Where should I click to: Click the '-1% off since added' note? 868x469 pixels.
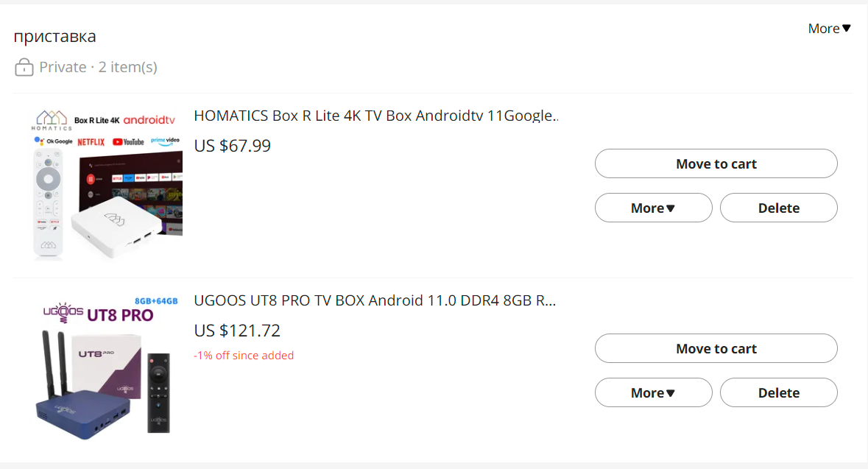[244, 356]
